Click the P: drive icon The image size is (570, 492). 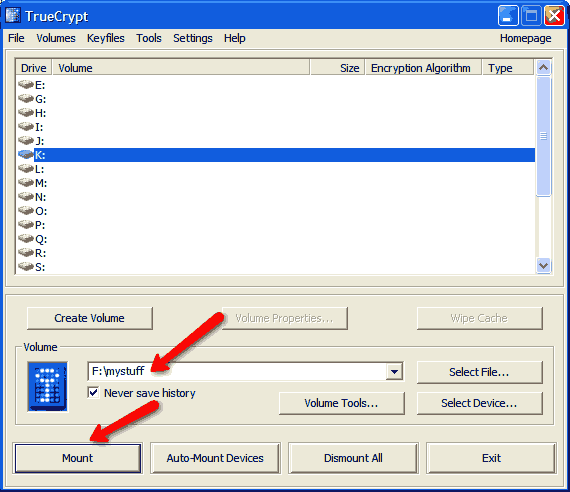pos(26,224)
